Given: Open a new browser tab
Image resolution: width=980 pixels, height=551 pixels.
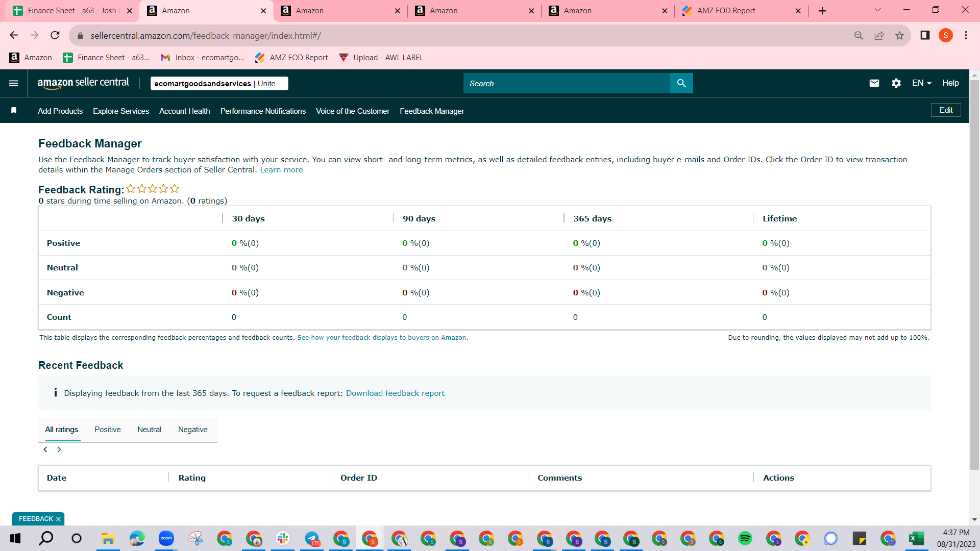Looking at the screenshot, I should (822, 11).
